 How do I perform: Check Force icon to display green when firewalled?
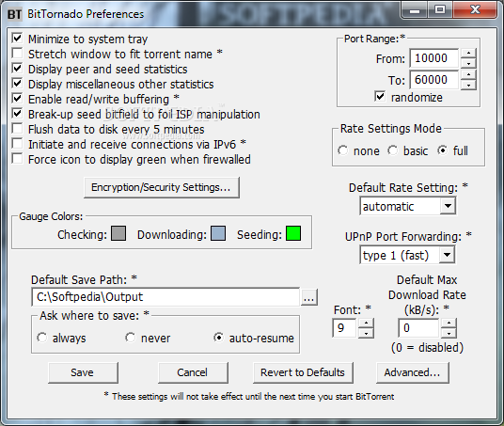coord(17,159)
